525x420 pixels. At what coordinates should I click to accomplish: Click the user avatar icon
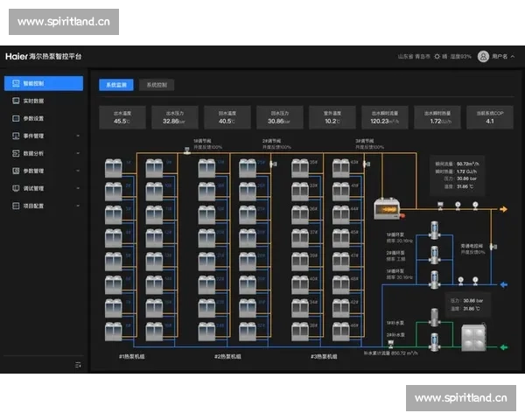point(483,56)
